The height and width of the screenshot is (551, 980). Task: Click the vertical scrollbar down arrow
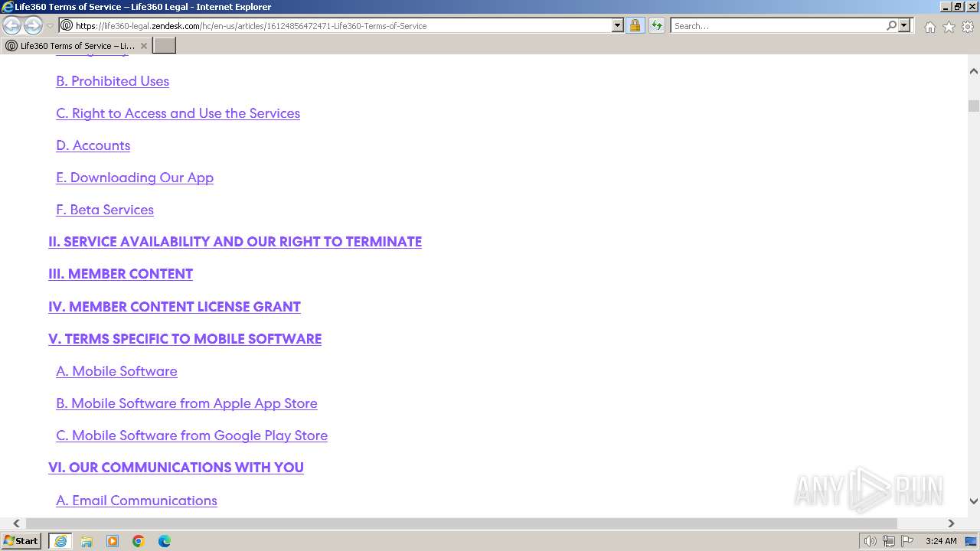tap(973, 501)
